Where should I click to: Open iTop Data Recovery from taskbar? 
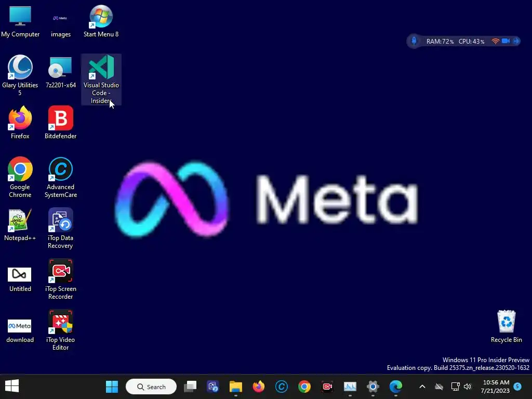pyautogui.click(x=212, y=387)
